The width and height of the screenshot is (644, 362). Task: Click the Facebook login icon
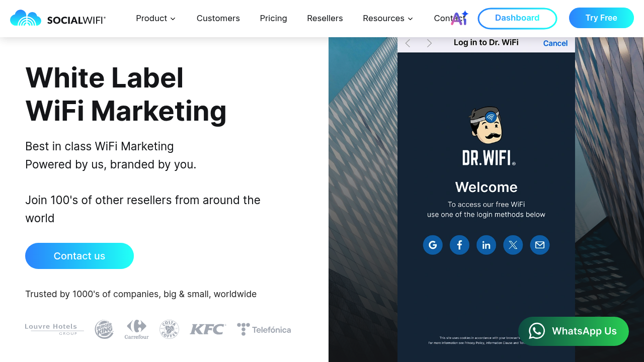coord(459,245)
